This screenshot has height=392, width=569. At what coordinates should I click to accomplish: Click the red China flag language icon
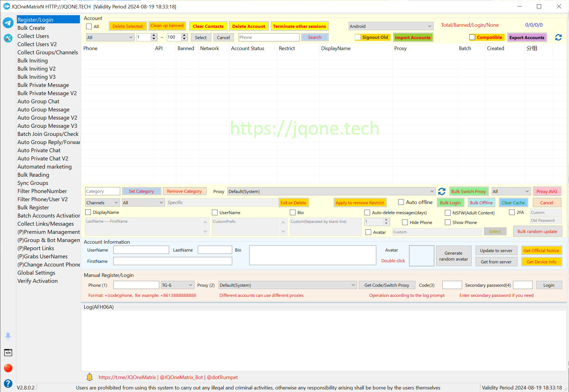(8, 368)
